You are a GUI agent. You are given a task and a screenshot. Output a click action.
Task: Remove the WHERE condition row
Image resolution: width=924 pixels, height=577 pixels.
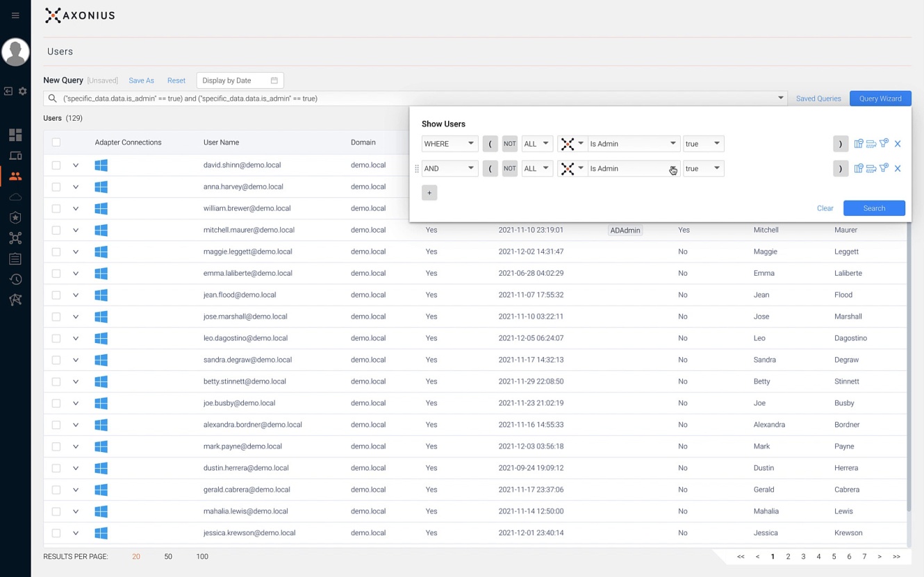click(898, 144)
